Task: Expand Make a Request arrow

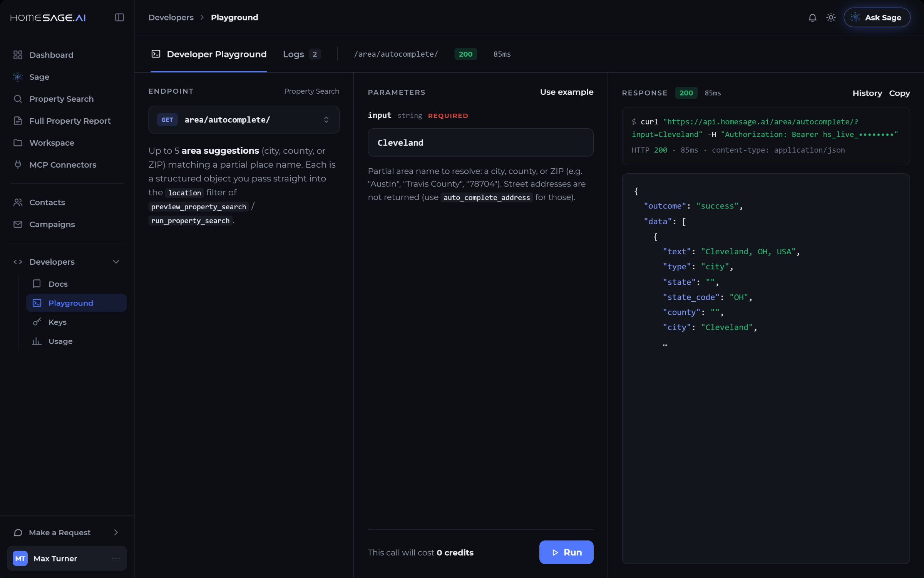Action: [x=116, y=532]
